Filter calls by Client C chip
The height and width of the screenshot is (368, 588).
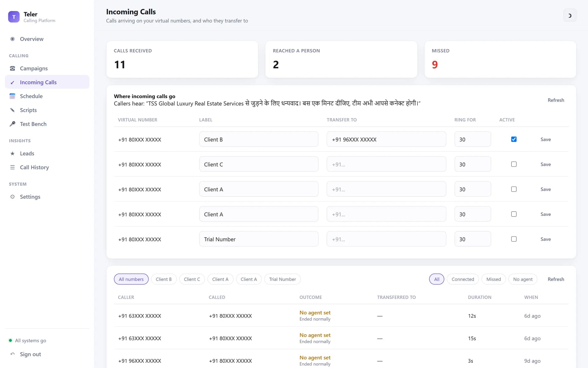pos(192,279)
